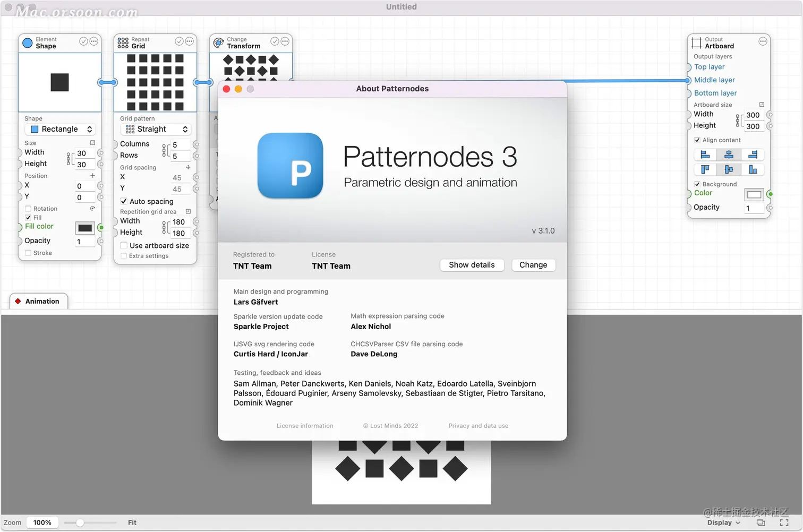Image resolution: width=803 pixels, height=532 pixels.
Task: Click the Fit zoom button
Action: [132, 523]
